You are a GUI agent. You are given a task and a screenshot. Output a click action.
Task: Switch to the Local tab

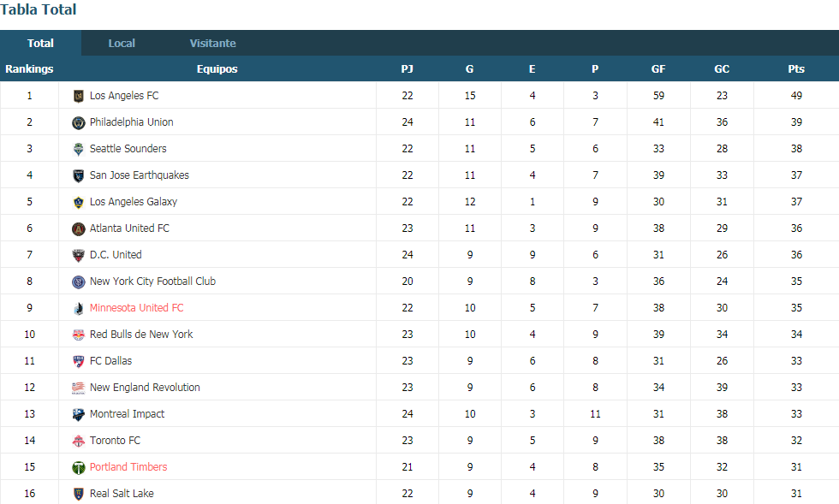click(x=122, y=44)
